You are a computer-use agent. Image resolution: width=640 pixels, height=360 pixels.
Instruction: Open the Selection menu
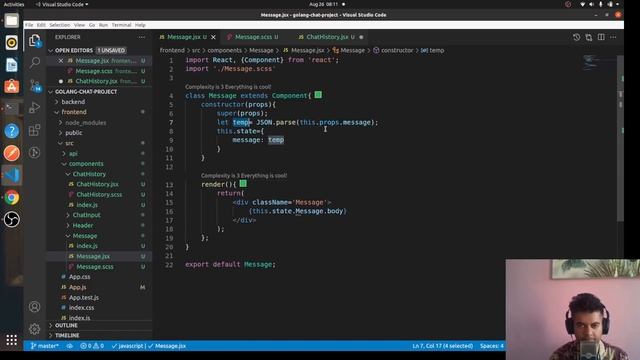click(x=60, y=25)
